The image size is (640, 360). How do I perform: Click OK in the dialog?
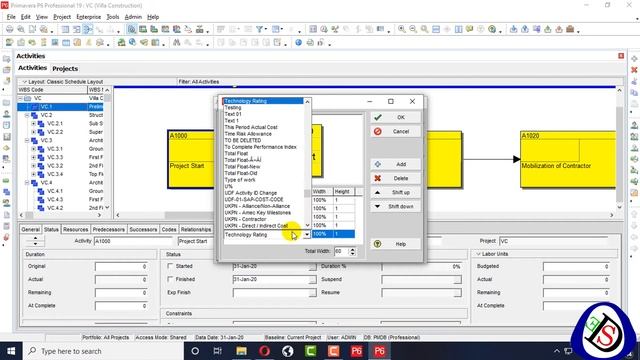(396, 118)
